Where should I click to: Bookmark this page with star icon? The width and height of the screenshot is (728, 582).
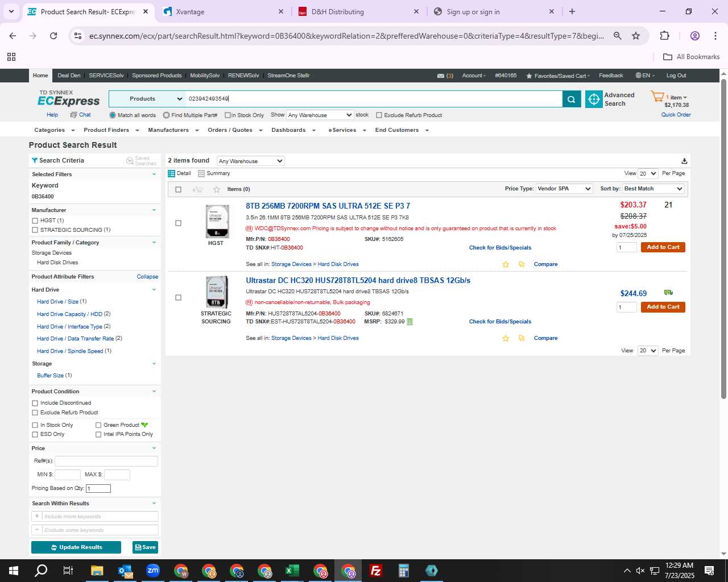coord(636,36)
